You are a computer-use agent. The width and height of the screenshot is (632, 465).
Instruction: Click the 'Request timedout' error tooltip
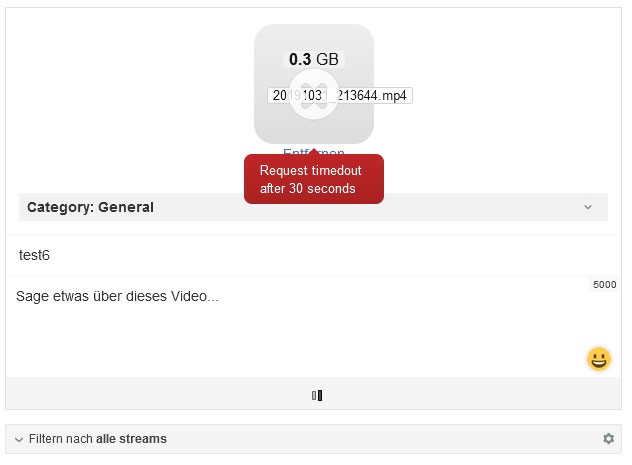pos(313,180)
